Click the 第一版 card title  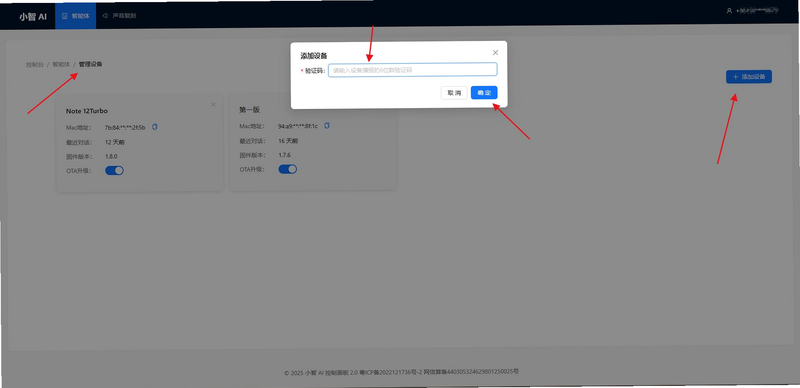249,109
